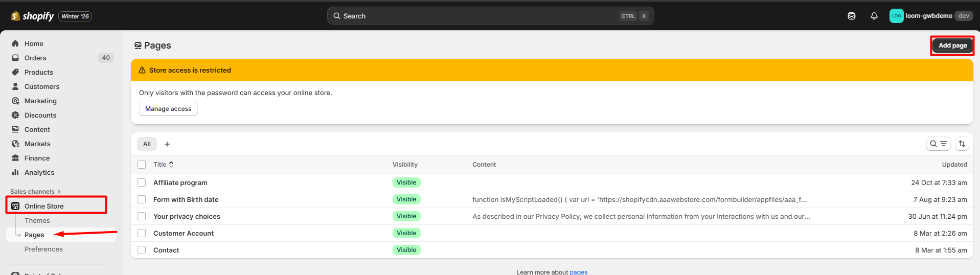Click the Shopify logo
Image resolution: width=980 pixels, height=275 pixels.
32,16
